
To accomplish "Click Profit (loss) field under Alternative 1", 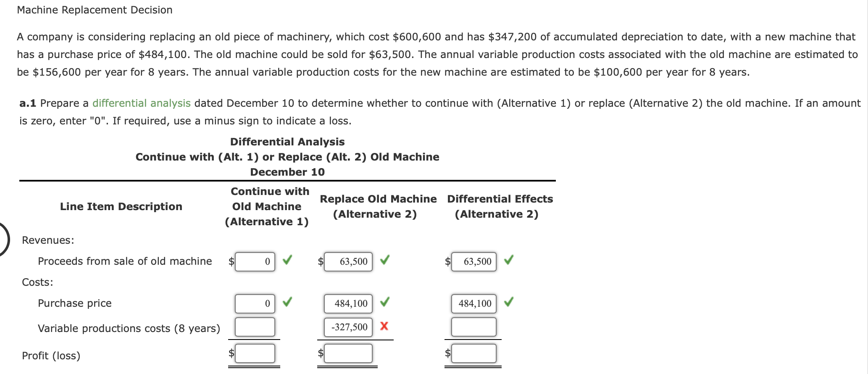I will 255,353.
